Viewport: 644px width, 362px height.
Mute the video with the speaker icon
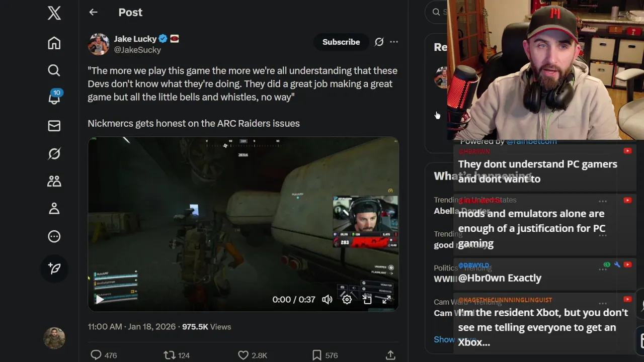[327, 300]
